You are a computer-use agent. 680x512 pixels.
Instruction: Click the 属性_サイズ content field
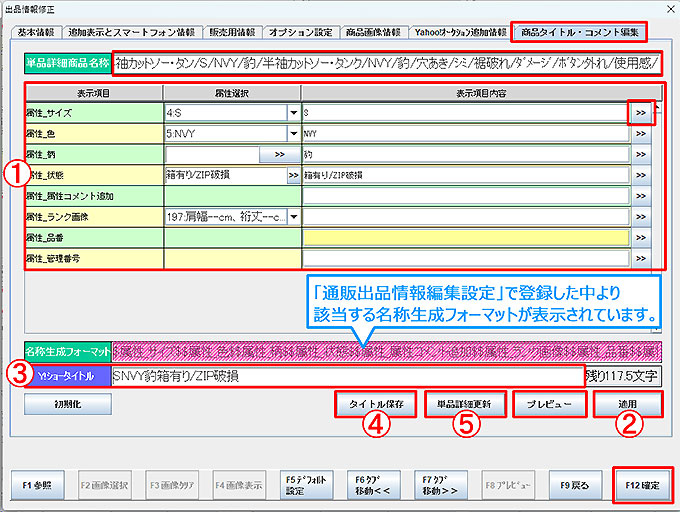[465, 113]
